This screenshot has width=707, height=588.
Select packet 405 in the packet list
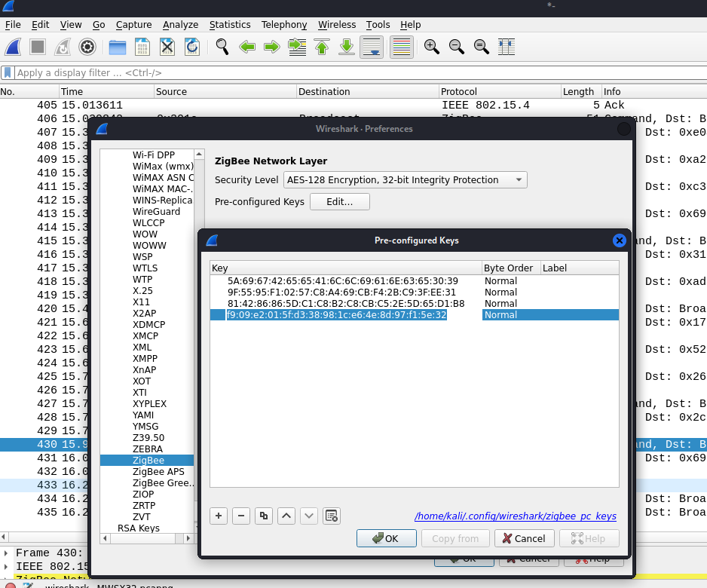click(353, 105)
